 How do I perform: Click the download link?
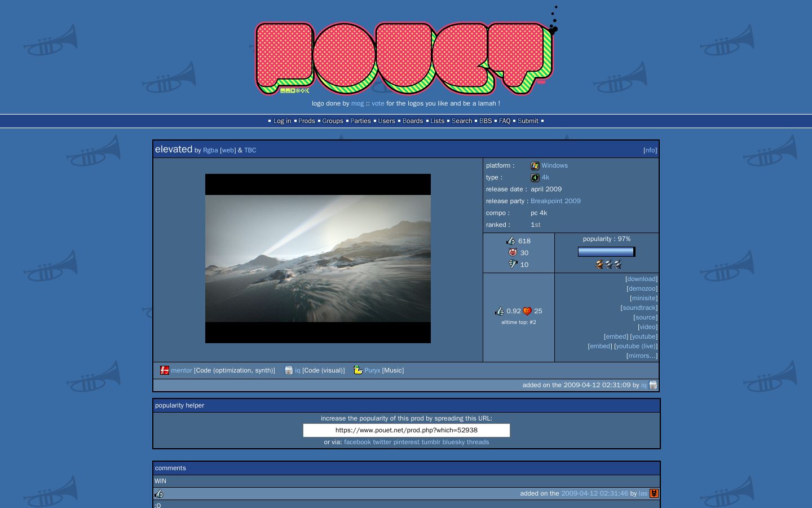[642, 279]
